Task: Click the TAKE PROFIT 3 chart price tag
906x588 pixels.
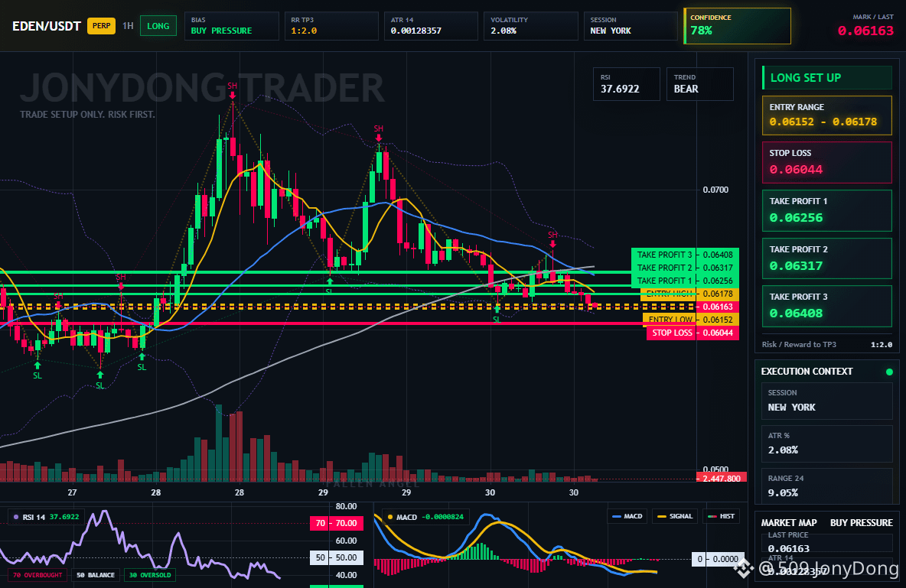Action: coord(685,255)
